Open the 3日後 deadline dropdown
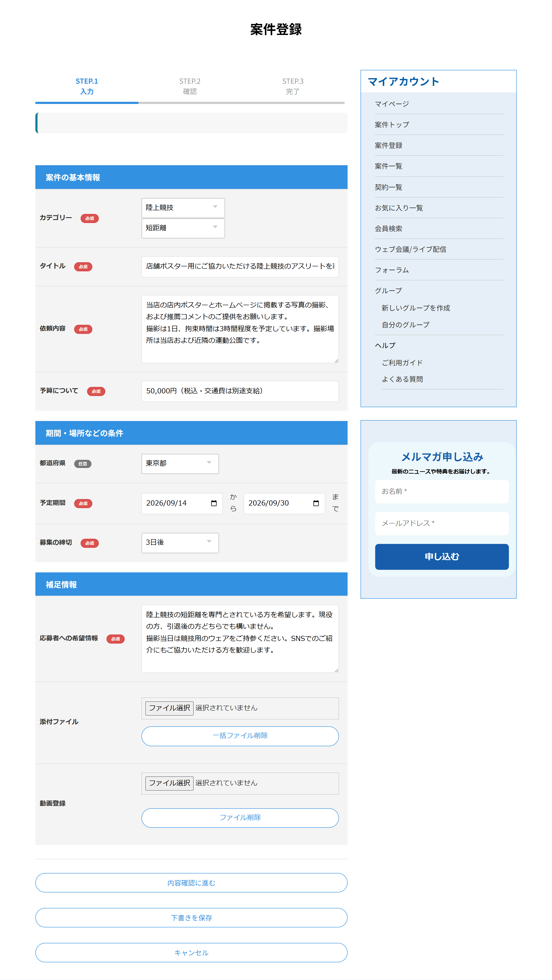Image resolution: width=552 pixels, height=980 pixels. point(180,542)
